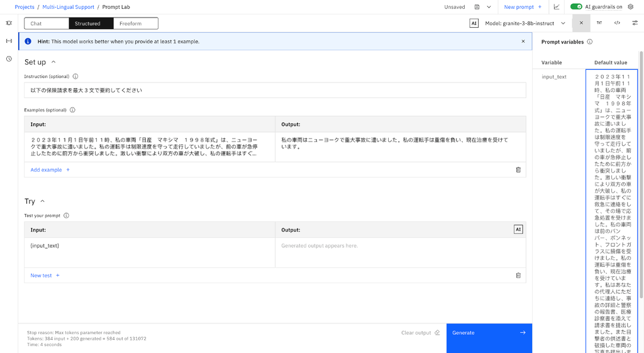This screenshot has height=353, width=644.
Task: Dismiss the hint banner
Action: (523, 41)
